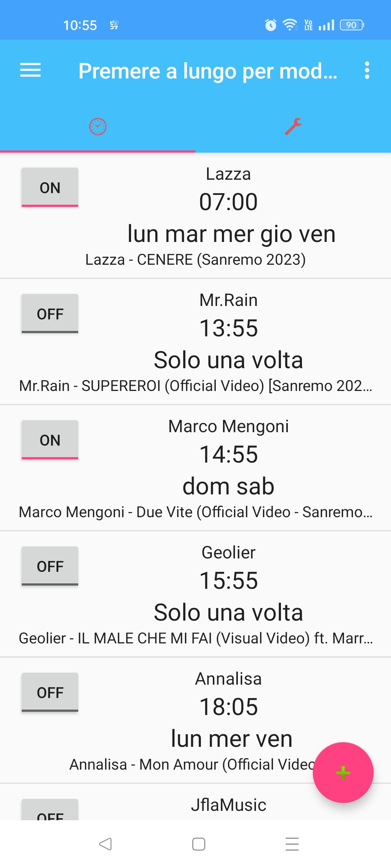Switch to the wrench settings tab
Image resolution: width=391 pixels, height=868 pixels.
pos(293,127)
